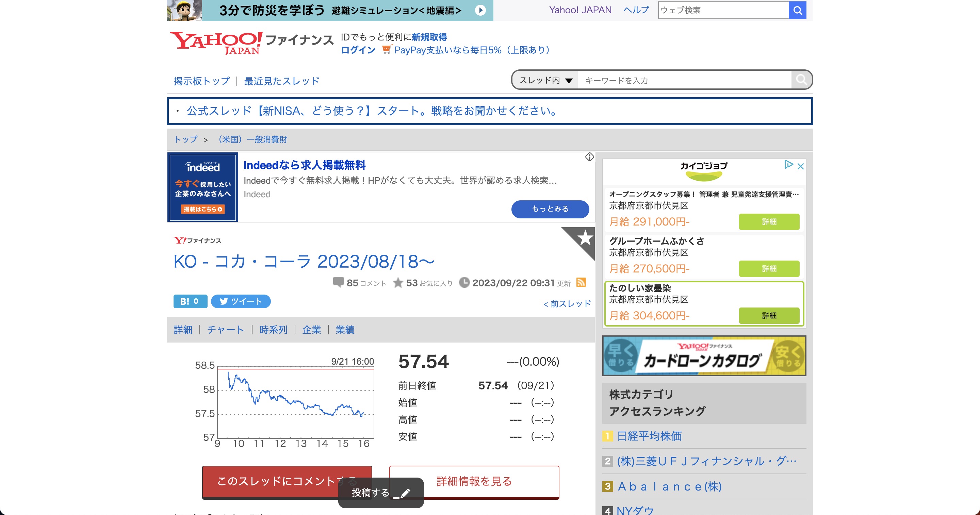
Task: Click the comment bubble icon showing 85 comments
Action: click(339, 283)
